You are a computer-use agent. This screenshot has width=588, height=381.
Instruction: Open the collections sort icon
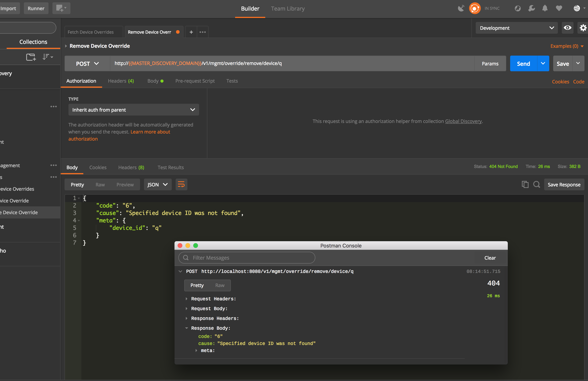click(48, 57)
